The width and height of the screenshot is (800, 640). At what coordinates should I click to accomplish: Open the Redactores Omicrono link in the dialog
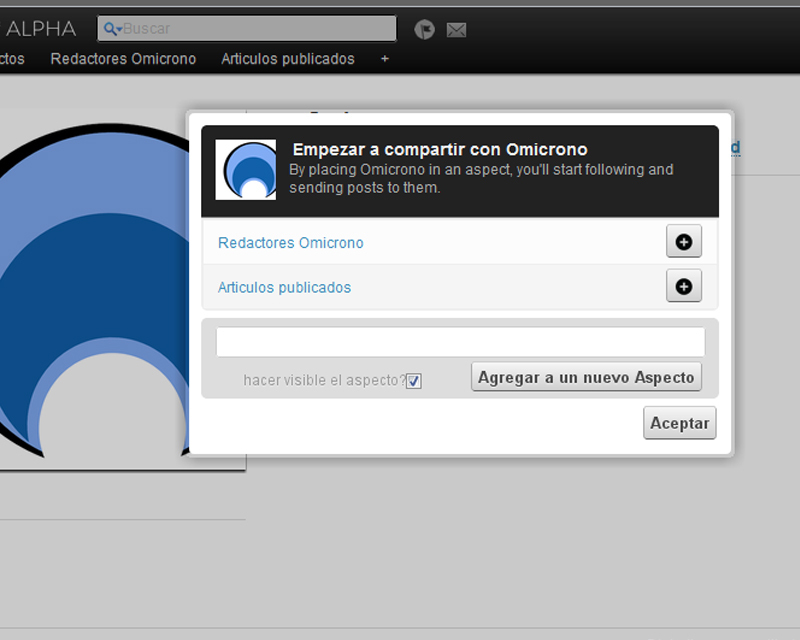[x=290, y=242]
